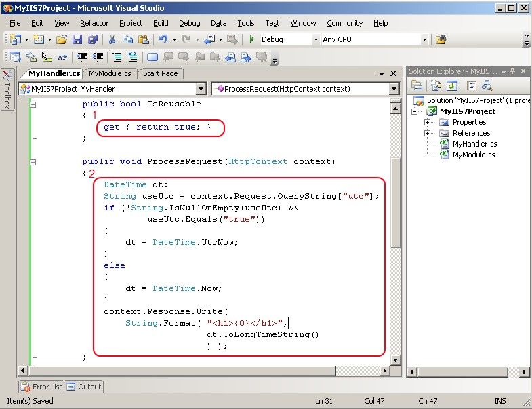Click Undo arrow in toolbar
The width and height of the screenshot is (532, 409).
pyautogui.click(x=163, y=40)
